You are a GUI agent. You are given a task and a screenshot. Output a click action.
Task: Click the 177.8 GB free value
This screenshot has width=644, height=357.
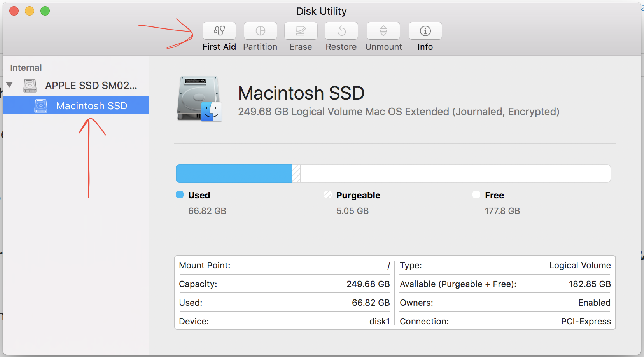pos(502,211)
